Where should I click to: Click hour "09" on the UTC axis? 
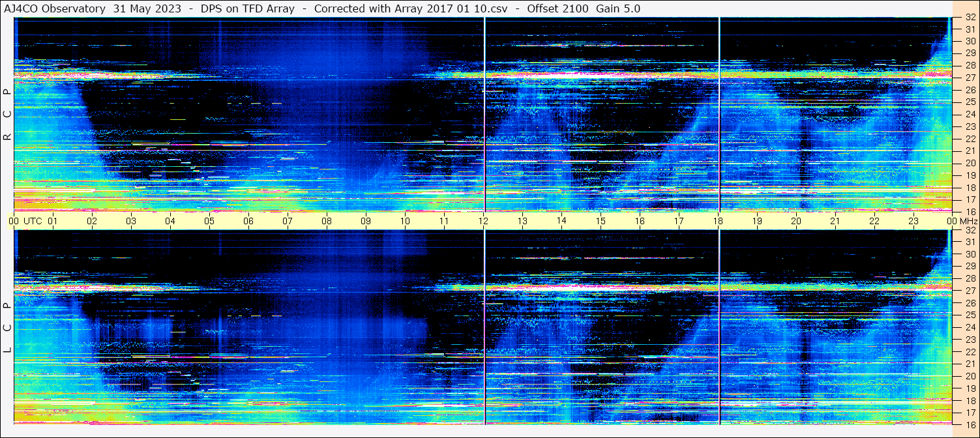[366, 221]
